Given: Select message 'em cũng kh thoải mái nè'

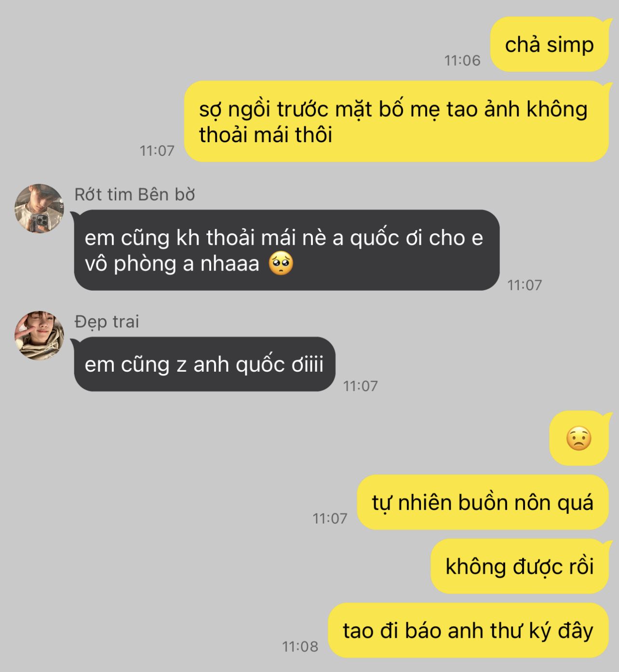Looking at the screenshot, I should tap(286, 250).
